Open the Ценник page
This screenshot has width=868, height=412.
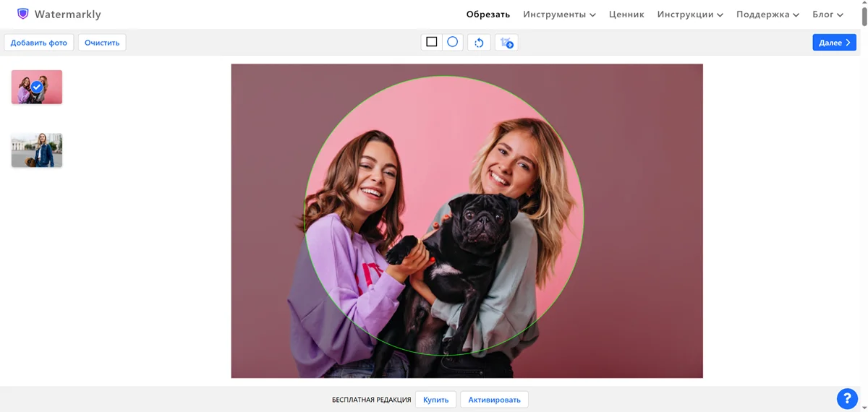[x=626, y=14]
